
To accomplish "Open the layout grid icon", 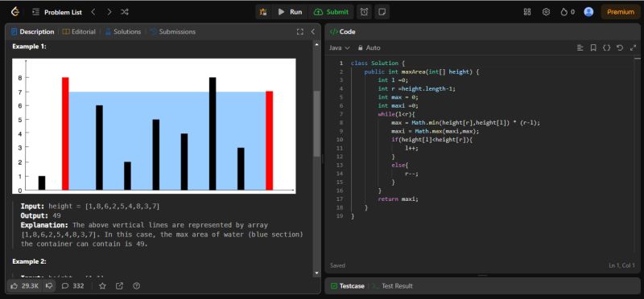I will 527,12.
